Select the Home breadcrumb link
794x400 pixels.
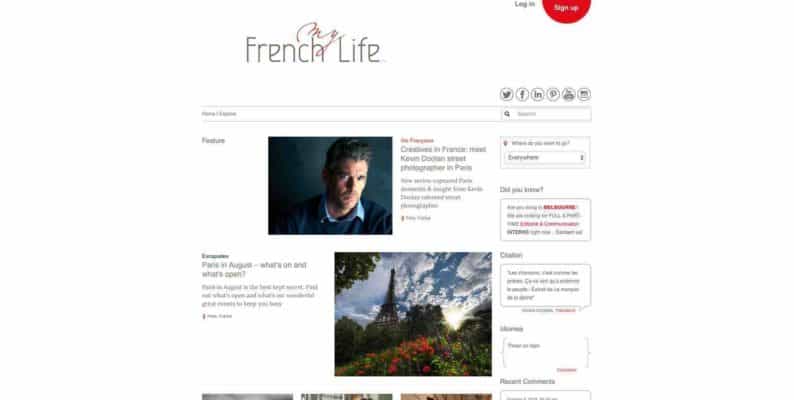(208, 114)
